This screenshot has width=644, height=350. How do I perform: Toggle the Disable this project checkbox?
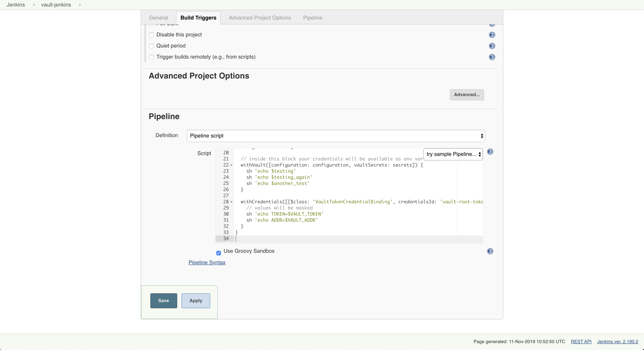coord(152,34)
